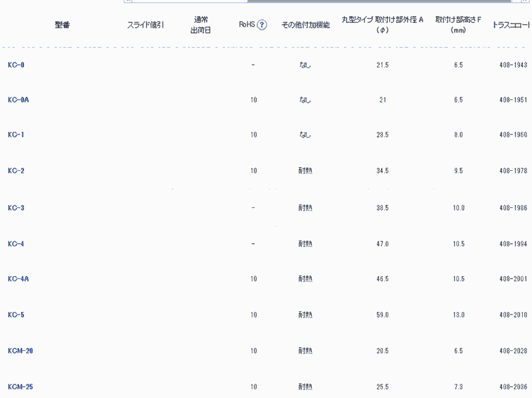This screenshot has width=532, height=398.
Task: Click the スライド値引 column header
Action: click(145, 25)
